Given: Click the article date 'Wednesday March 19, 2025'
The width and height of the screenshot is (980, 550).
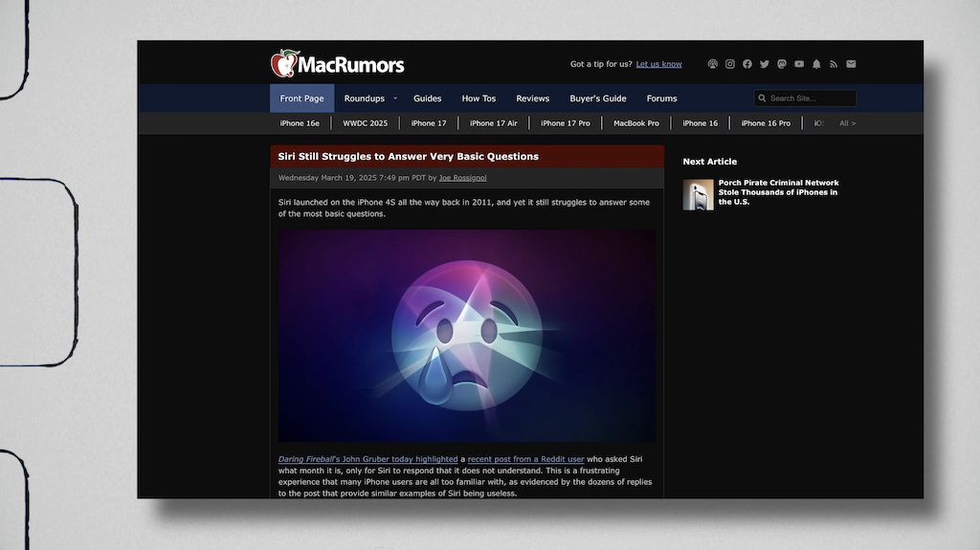Looking at the screenshot, I should click(327, 178).
